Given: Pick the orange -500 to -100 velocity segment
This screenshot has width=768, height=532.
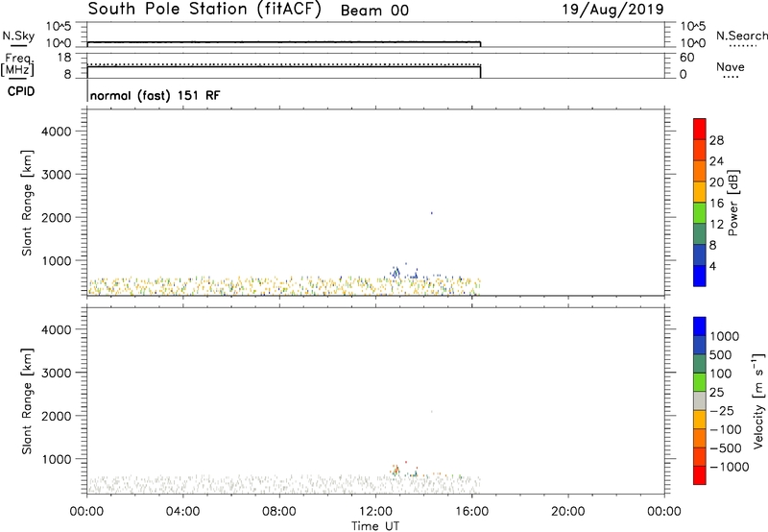Looking at the screenshot, I should tap(700, 439).
